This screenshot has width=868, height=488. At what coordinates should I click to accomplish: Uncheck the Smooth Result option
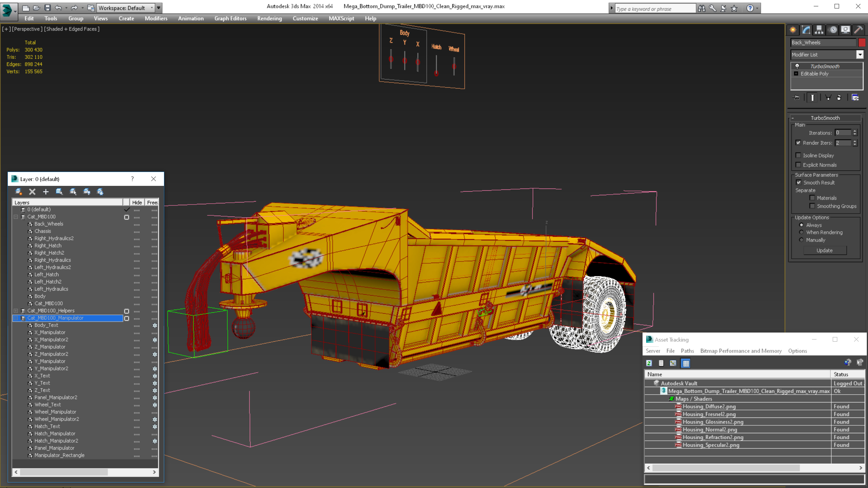pyautogui.click(x=799, y=183)
